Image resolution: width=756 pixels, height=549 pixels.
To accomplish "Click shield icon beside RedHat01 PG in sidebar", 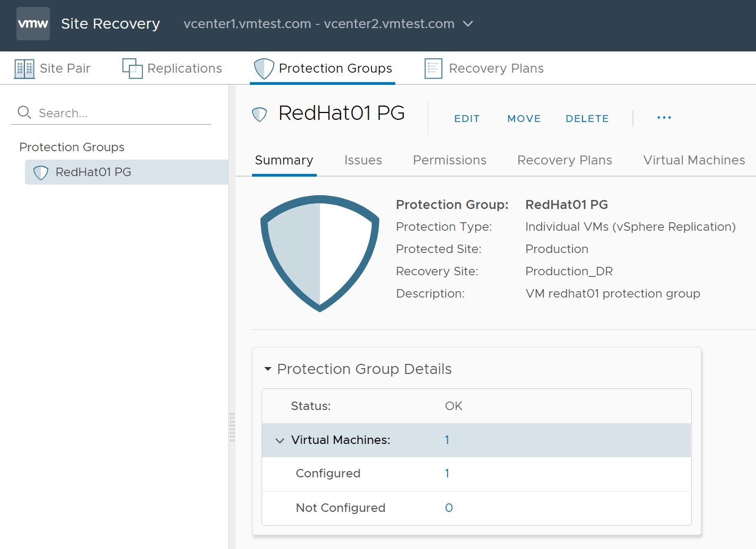I will coord(41,172).
